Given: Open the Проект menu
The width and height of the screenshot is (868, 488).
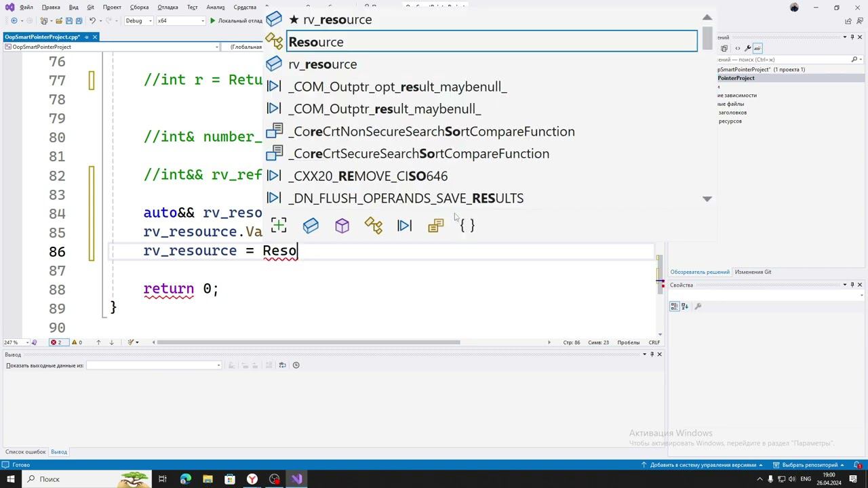Looking at the screenshot, I should click(x=112, y=7).
